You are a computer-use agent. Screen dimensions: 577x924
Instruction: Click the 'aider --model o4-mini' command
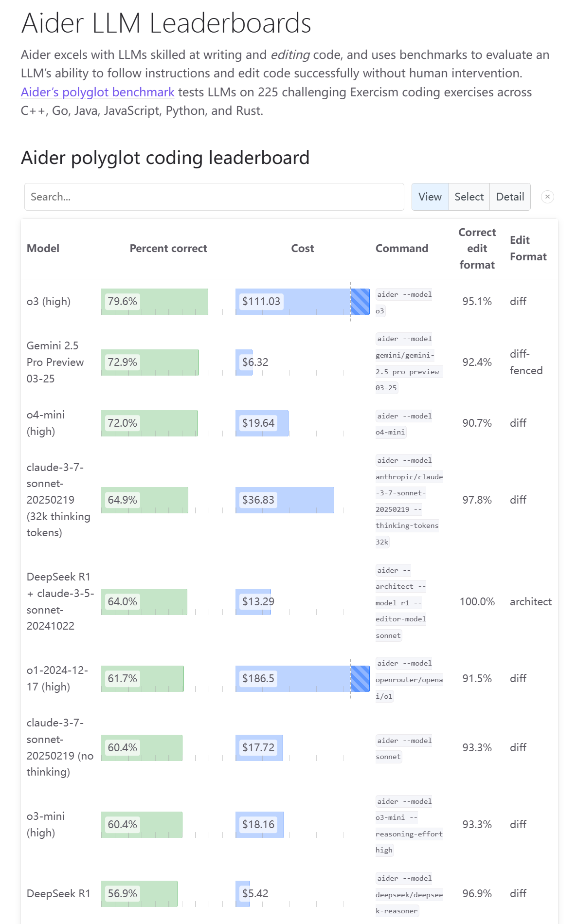(404, 424)
